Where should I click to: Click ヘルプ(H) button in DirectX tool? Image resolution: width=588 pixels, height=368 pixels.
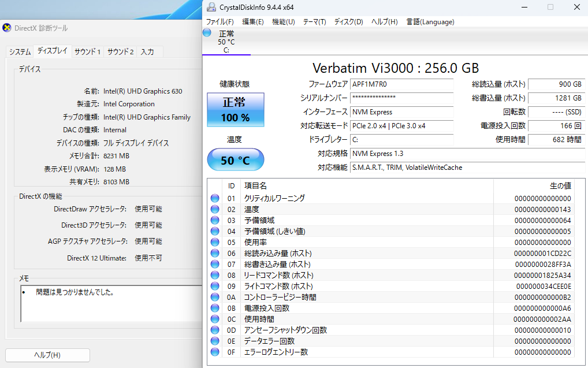click(x=47, y=355)
